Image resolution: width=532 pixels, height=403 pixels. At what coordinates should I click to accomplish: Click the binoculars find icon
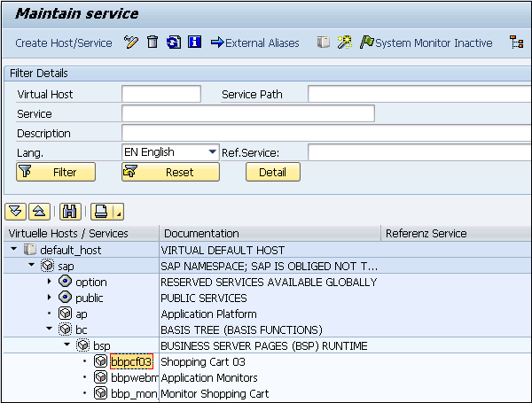72,212
